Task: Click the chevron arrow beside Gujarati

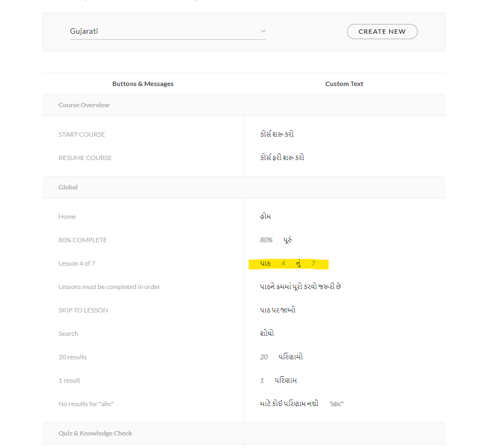Action: (263, 32)
